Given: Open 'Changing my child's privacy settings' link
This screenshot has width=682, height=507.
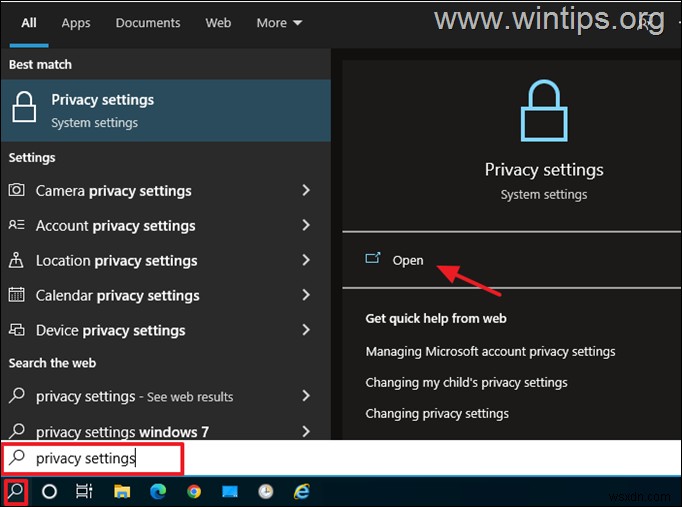Looking at the screenshot, I should 466,383.
